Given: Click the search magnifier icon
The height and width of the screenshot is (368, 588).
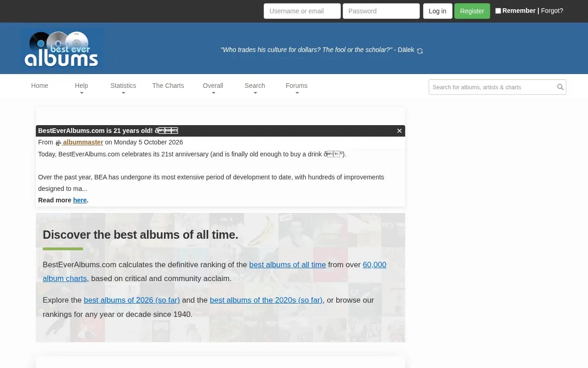Looking at the screenshot, I should [x=560, y=87].
